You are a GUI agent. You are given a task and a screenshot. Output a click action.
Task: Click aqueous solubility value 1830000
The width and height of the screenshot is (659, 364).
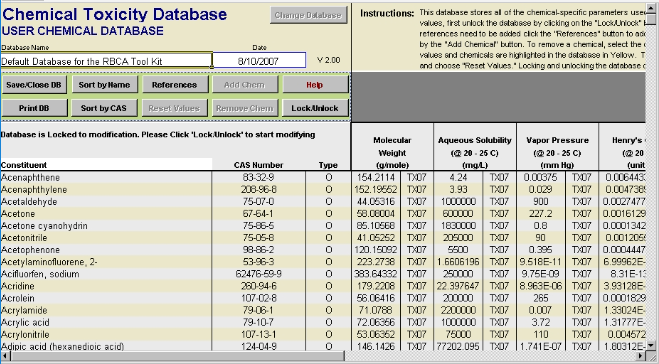[458, 226]
